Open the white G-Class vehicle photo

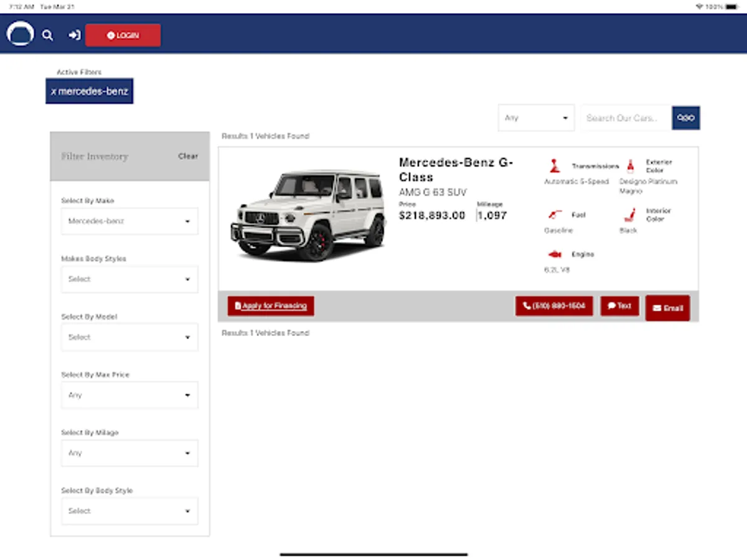click(x=309, y=215)
